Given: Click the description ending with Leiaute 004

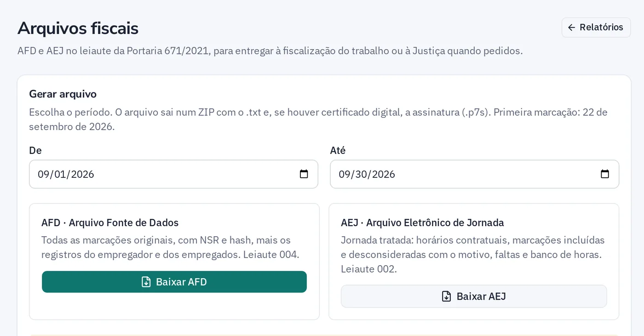Looking at the screenshot, I should tap(170, 247).
